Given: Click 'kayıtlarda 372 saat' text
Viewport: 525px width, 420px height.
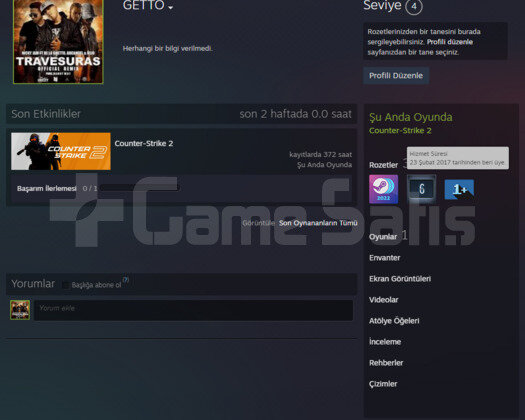Looking at the screenshot, I should pyautogui.click(x=320, y=154).
